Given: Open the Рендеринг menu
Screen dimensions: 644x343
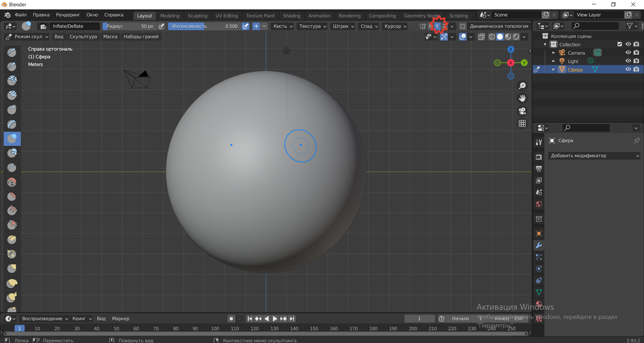Looking at the screenshot, I should [x=68, y=15].
